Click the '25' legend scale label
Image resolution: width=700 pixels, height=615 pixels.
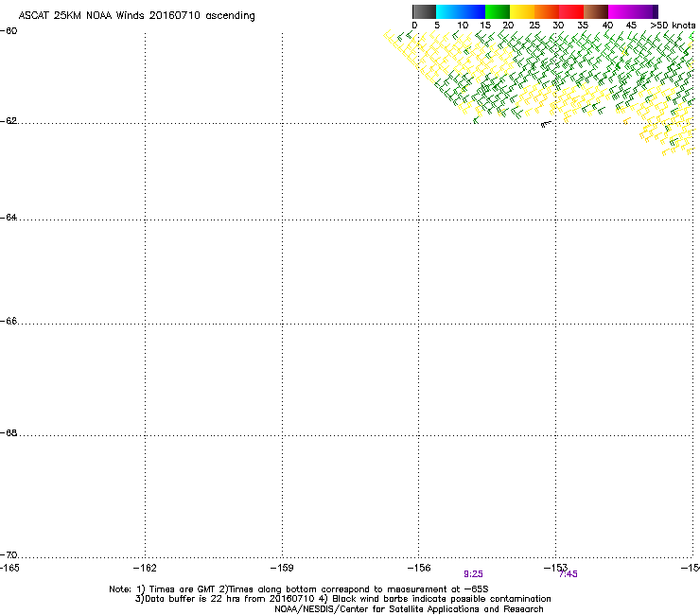click(534, 26)
